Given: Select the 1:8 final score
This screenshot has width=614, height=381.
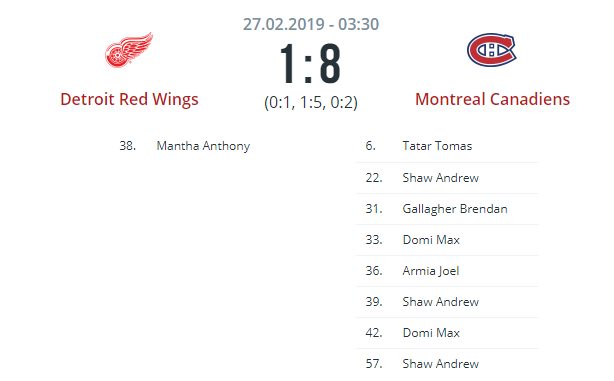Looking at the screenshot, I should pyautogui.click(x=310, y=64).
